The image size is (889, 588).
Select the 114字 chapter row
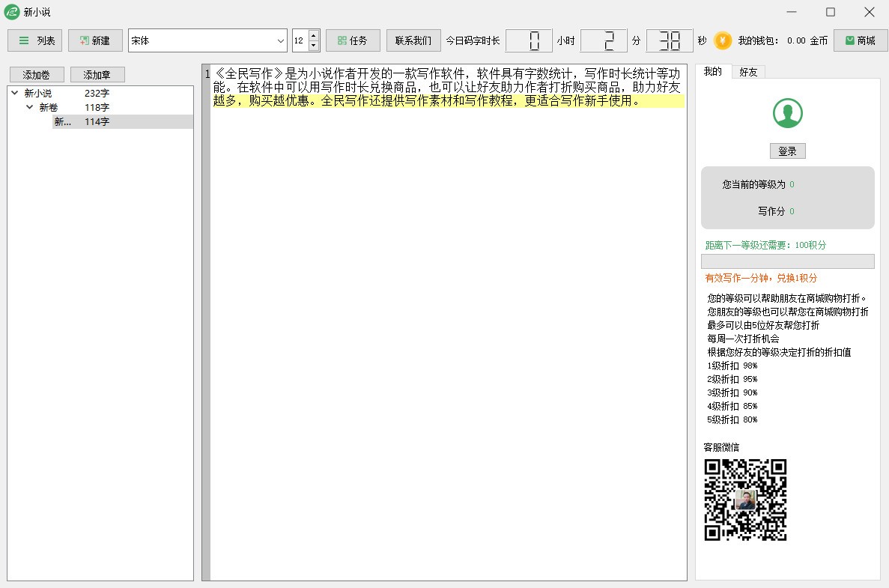123,121
